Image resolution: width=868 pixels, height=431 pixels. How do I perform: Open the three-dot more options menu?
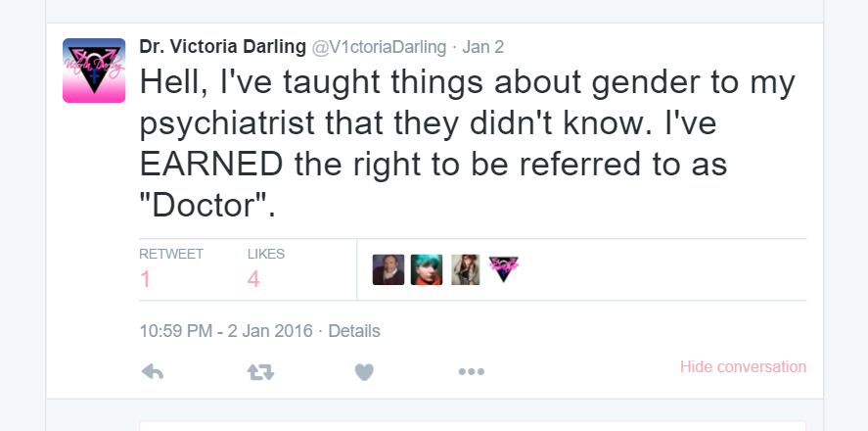471,371
